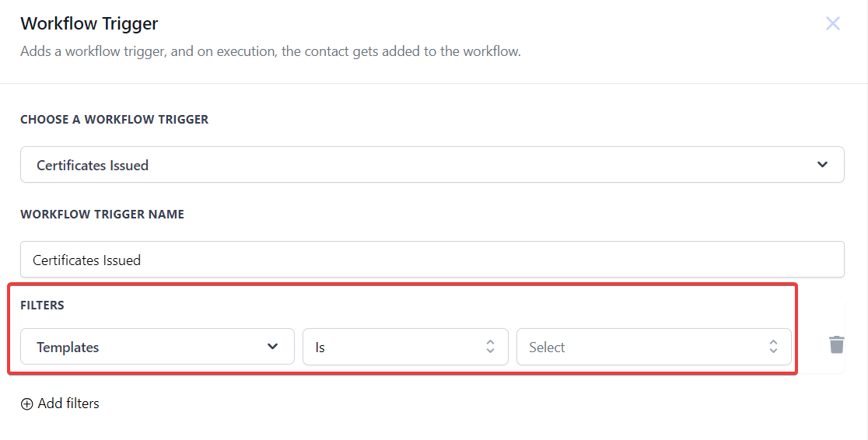Click up-down arrows in the Is operator selector

pyautogui.click(x=490, y=347)
